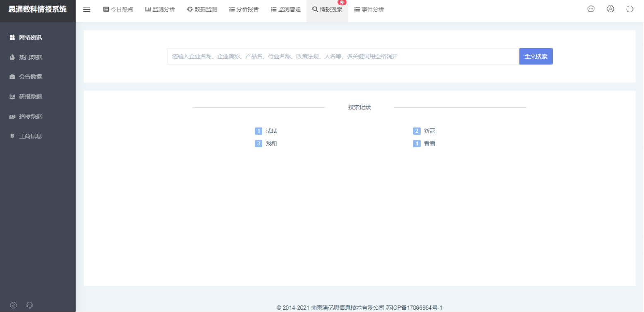
Task: Open settings gear icon in header
Action: 610,9
